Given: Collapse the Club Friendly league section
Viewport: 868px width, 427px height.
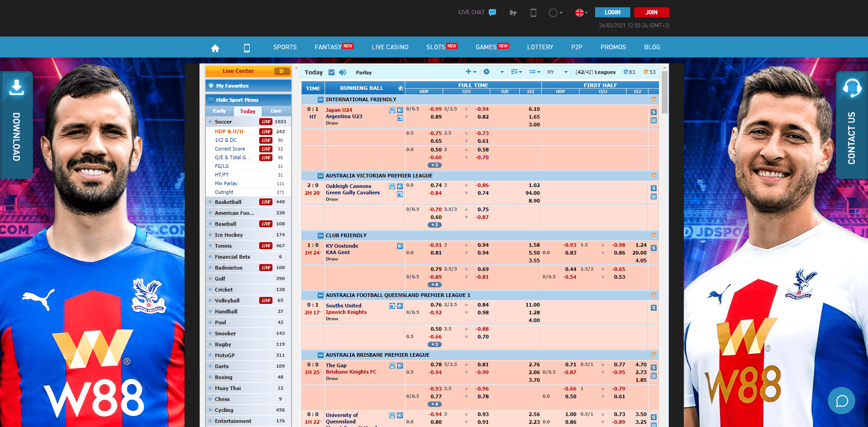Looking at the screenshot, I should (320, 236).
